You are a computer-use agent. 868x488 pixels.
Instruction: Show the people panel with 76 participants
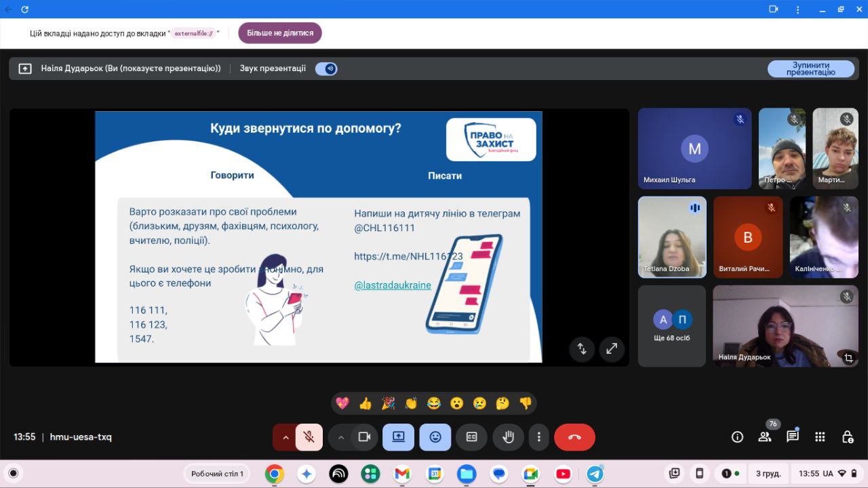pyautogui.click(x=765, y=437)
